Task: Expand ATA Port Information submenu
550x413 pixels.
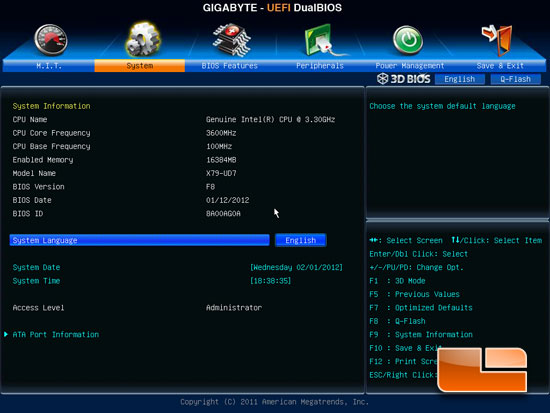Action: pos(56,334)
